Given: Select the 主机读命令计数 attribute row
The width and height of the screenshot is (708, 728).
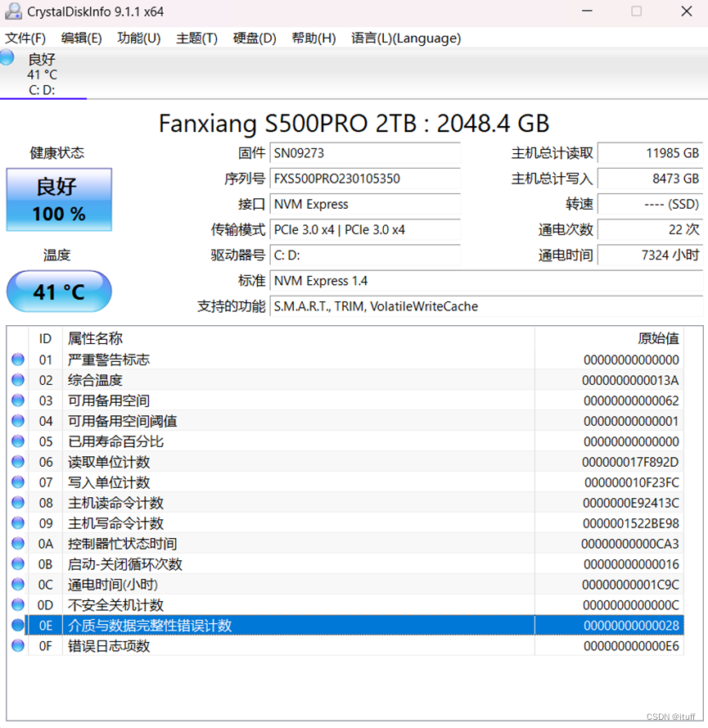Looking at the screenshot, I should click(x=345, y=502).
